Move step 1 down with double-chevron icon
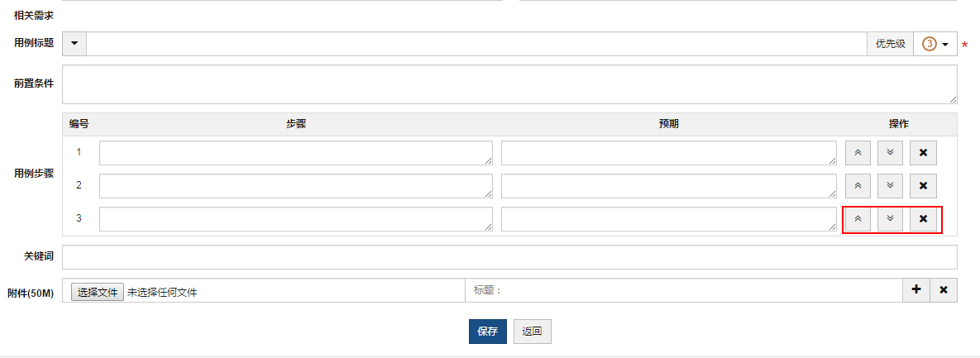Screen dimensions: 980x358 click(x=890, y=153)
